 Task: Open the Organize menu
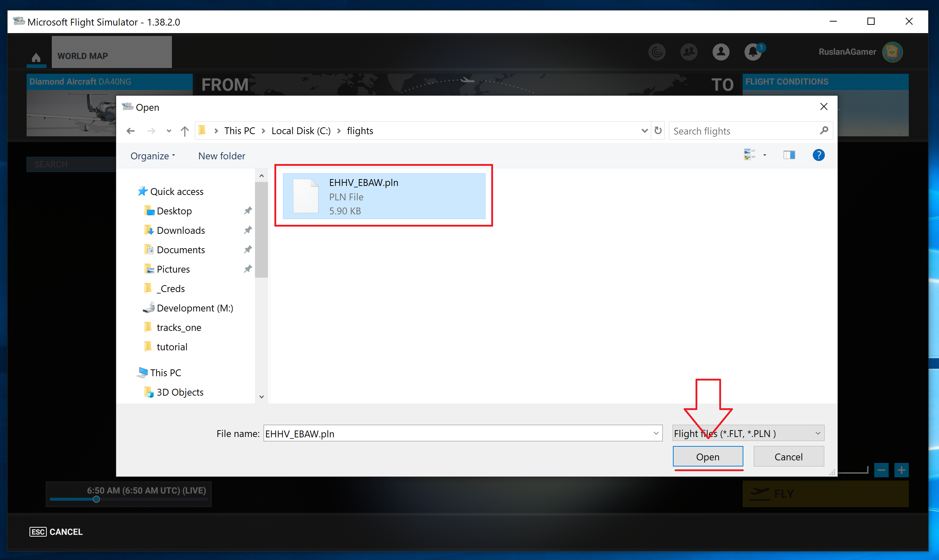click(152, 156)
